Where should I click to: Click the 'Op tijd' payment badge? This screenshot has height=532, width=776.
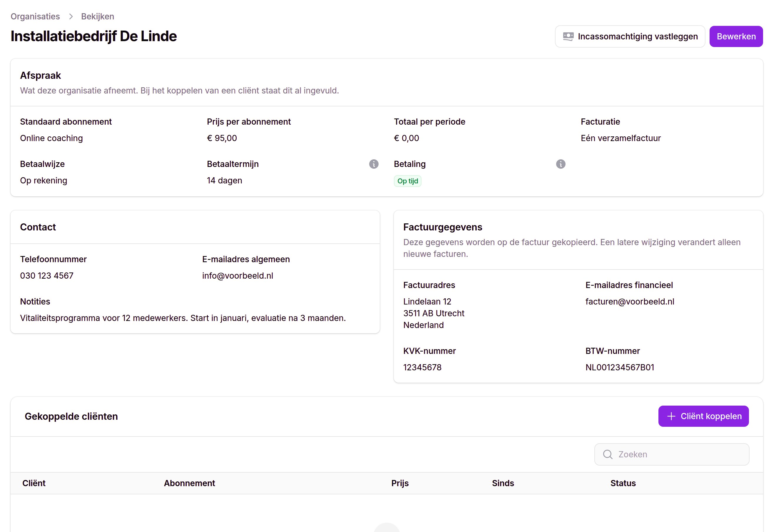tap(407, 181)
